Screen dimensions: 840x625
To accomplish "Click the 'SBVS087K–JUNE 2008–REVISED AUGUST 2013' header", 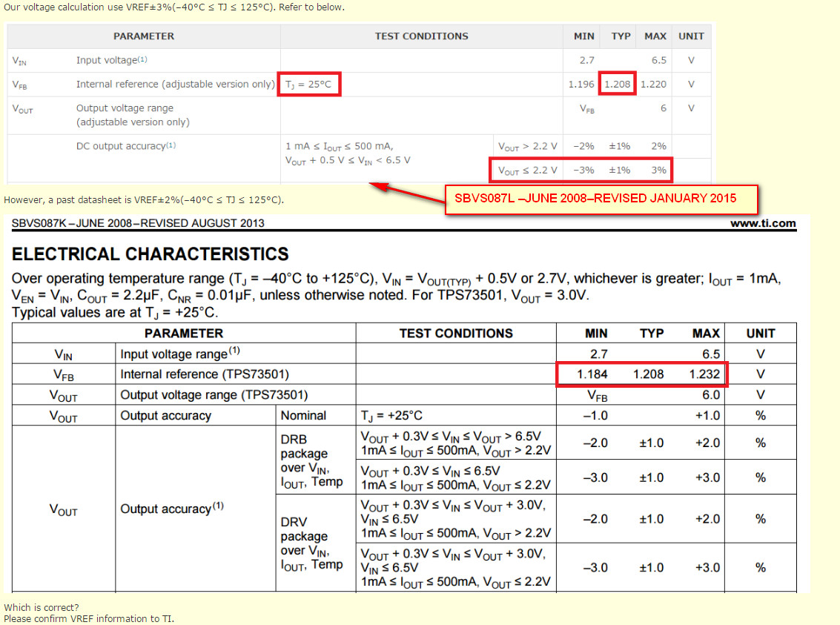I will point(138,223).
